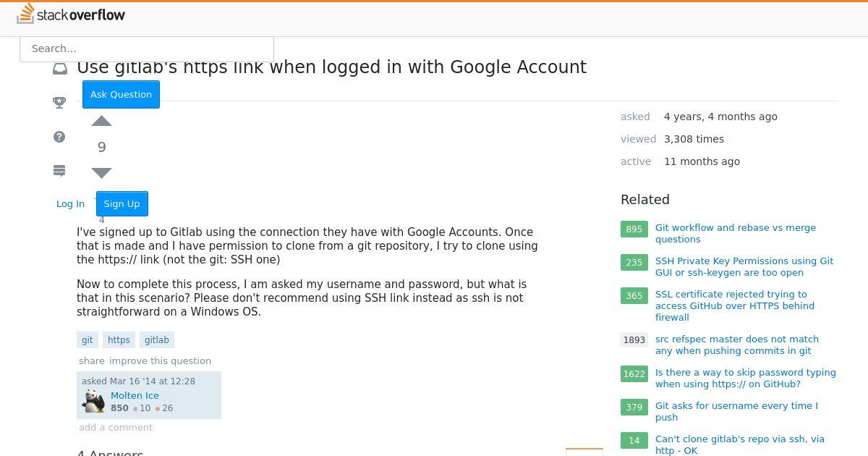Viewport: 868px width, 456px height.
Task: Click the Stack Overflow logo
Action: (71, 14)
